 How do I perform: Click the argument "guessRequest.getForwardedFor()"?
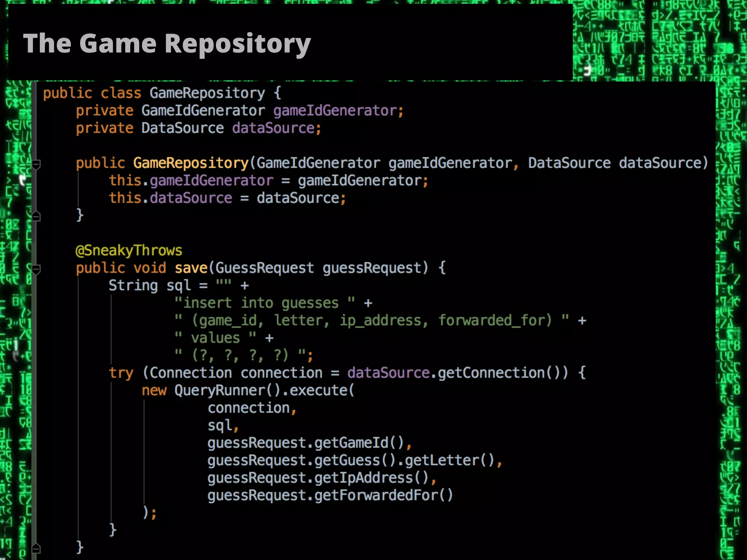tap(330, 495)
